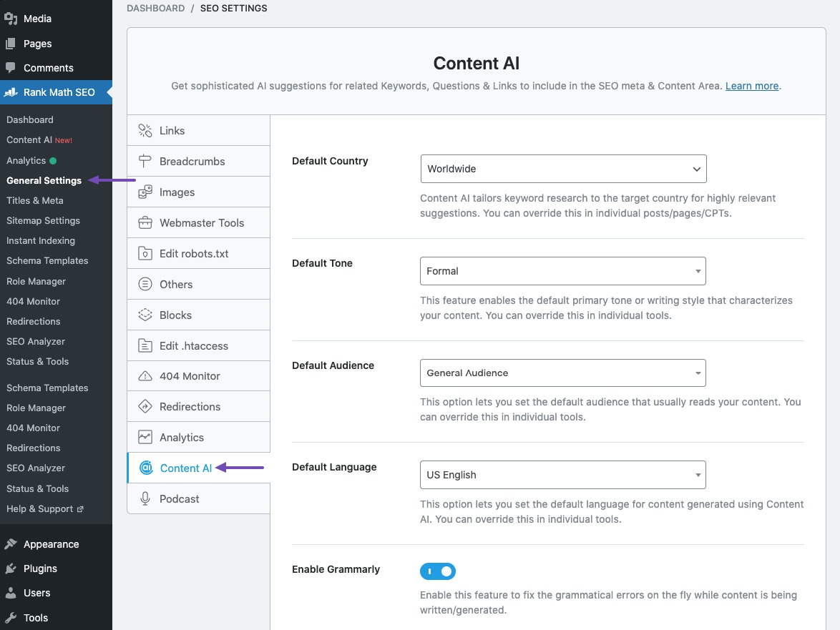Open General Settings in sidebar
The image size is (840, 630).
(x=44, y=180)
